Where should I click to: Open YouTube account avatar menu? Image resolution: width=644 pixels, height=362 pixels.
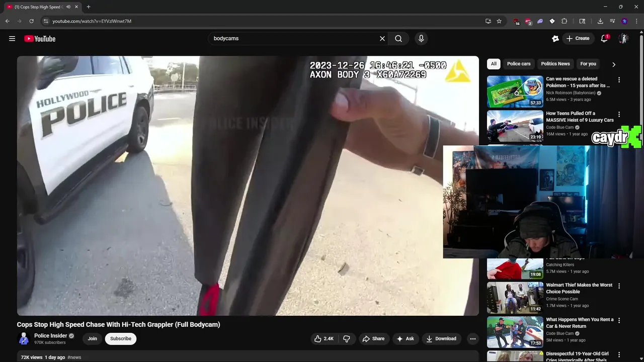coord(623,39)
